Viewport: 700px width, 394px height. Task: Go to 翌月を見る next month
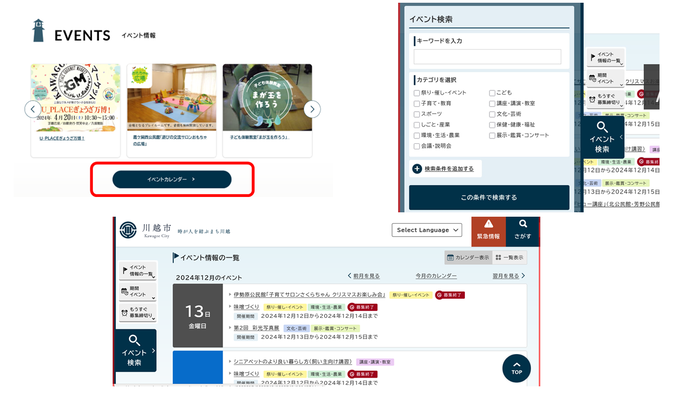(508, 276)
